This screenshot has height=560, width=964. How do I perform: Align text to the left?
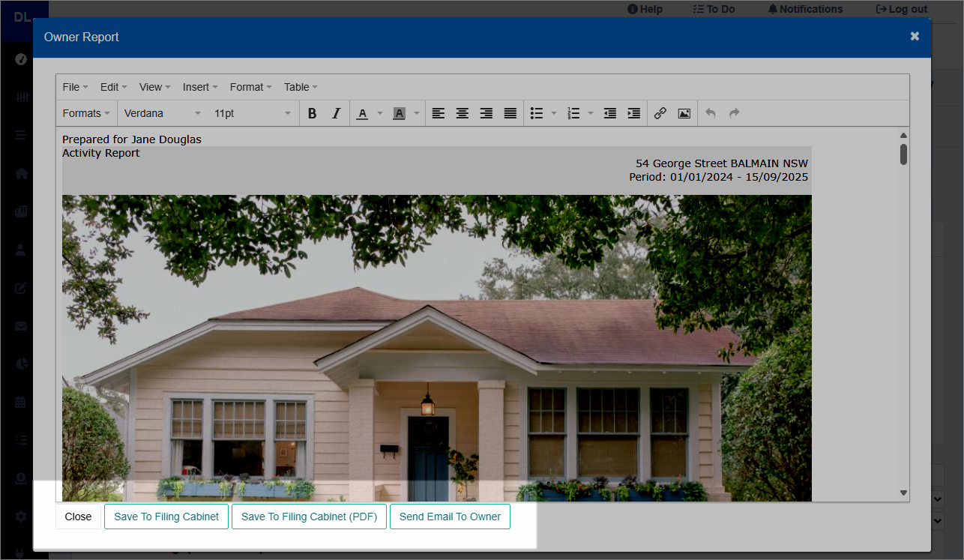439,113
